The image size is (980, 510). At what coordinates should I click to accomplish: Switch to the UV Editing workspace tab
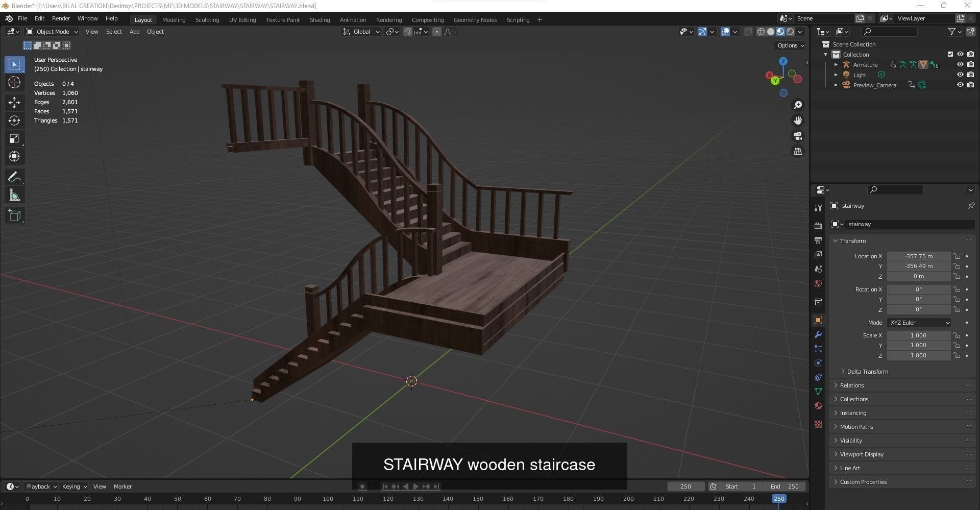242,20
